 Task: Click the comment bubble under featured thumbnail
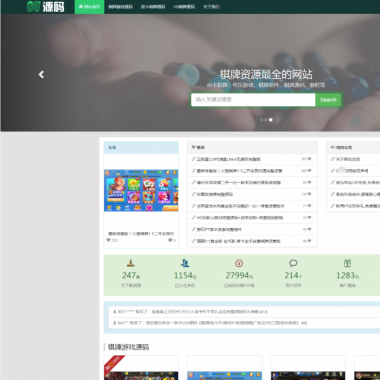tap(170, 240)
